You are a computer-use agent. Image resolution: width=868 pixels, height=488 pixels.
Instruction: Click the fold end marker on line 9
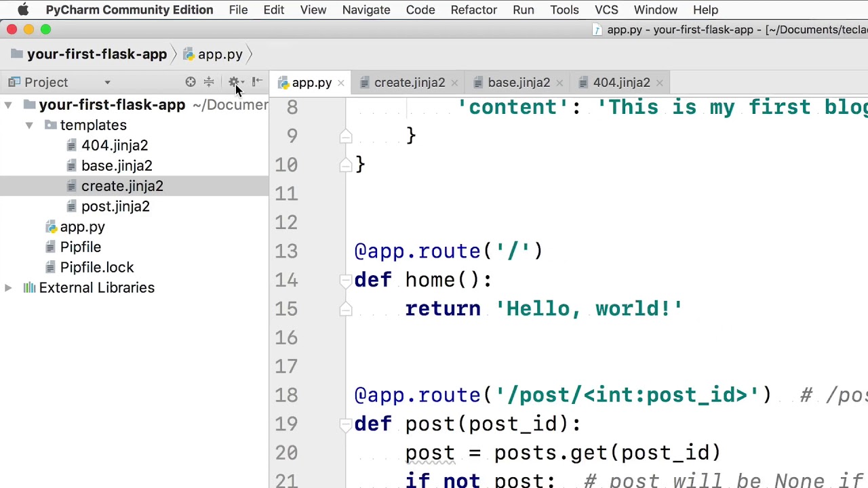point(346,136)
